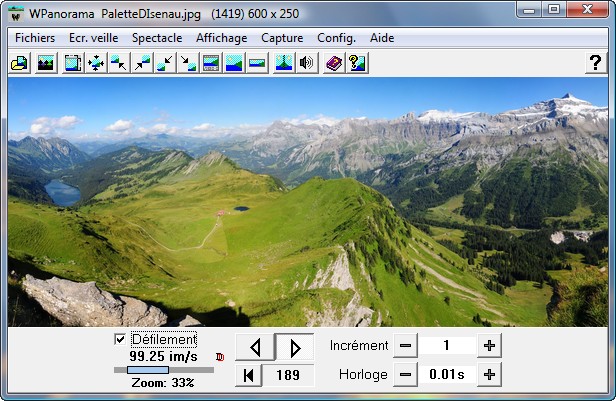Open the Capture menu
Image resolution: width=616 pixels, height=401 pixels.
282,38
